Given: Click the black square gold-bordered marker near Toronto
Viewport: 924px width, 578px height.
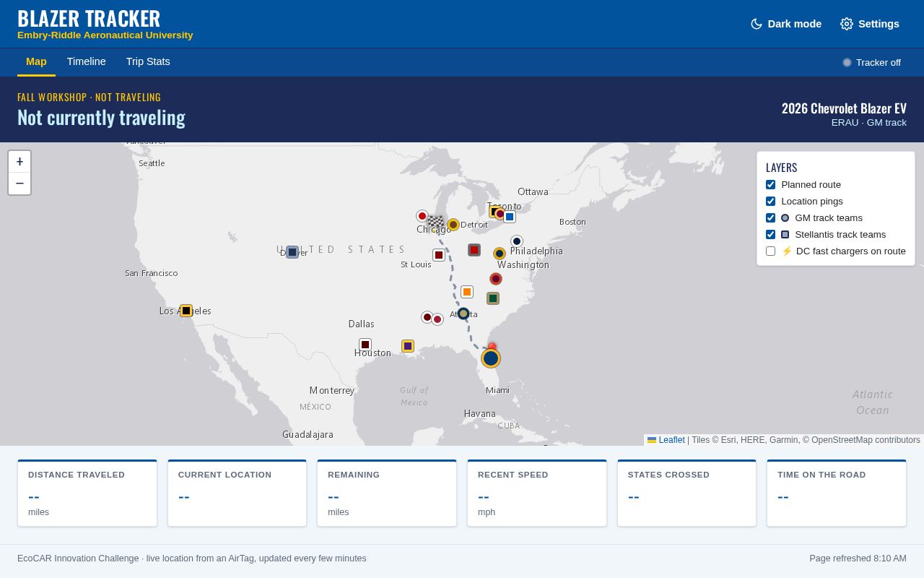Looking at the screenshot, I should click(x=494, y=211).
